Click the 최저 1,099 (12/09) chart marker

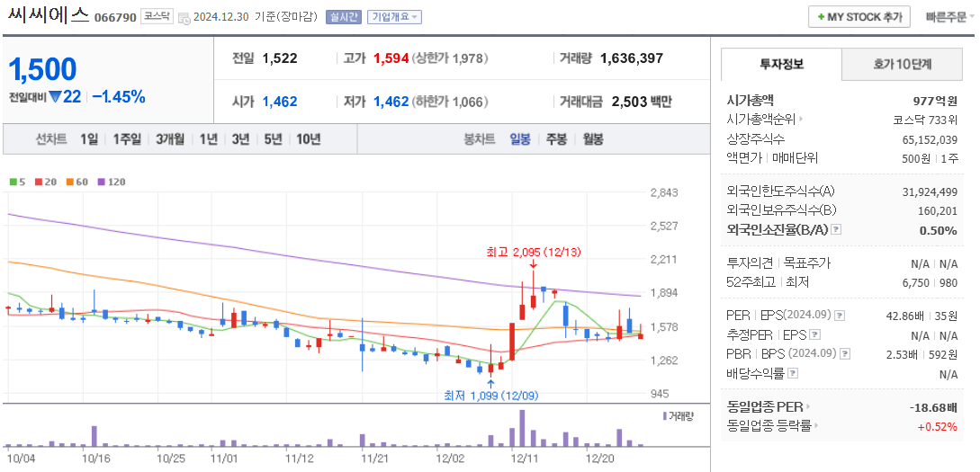pyautogui.click(x=490, y=396)
